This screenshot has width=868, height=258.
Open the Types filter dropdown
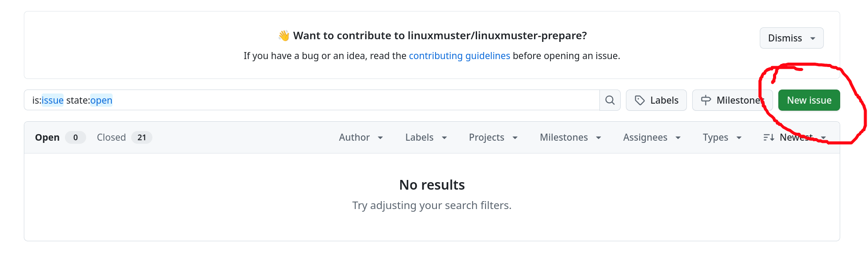[x=722, y=138]
